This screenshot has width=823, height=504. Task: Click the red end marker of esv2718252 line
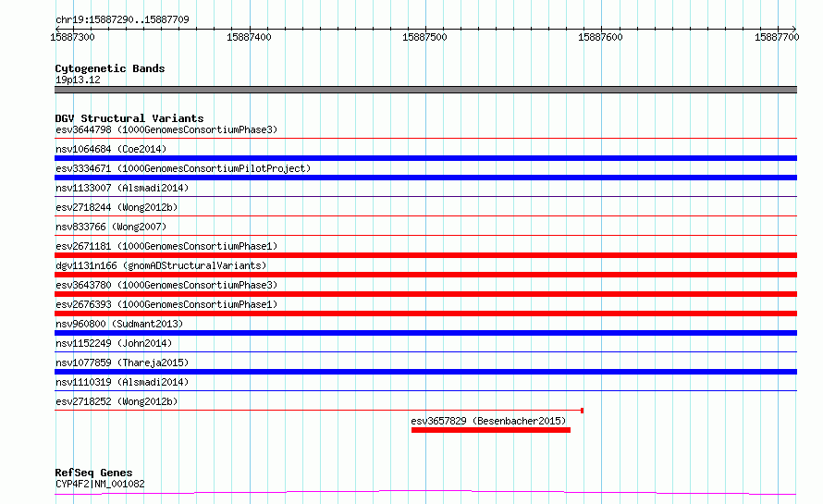pos(582,411)
